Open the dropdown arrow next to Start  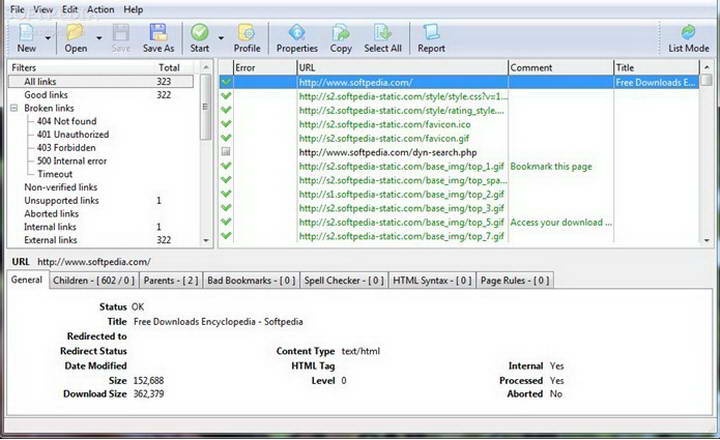click(x=221, y=38)
